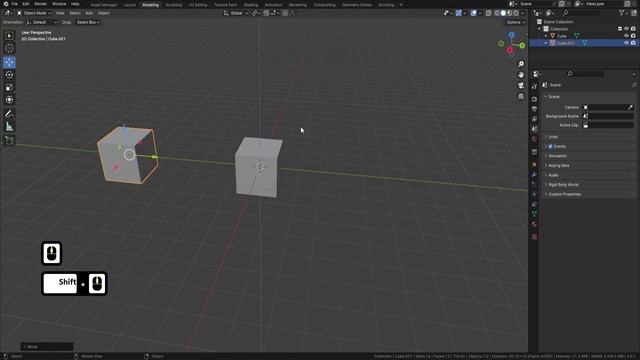Click the Blender logo menu icon

[x=5, y=4]
